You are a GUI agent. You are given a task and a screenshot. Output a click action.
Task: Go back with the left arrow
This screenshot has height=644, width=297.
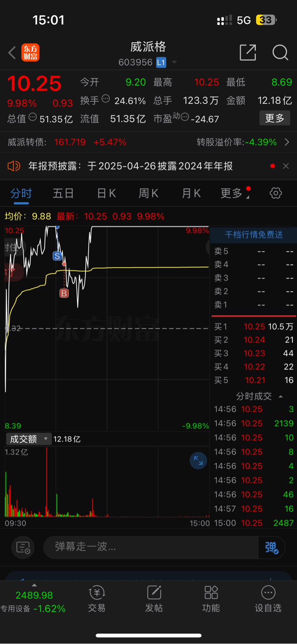tap(12, 53)
